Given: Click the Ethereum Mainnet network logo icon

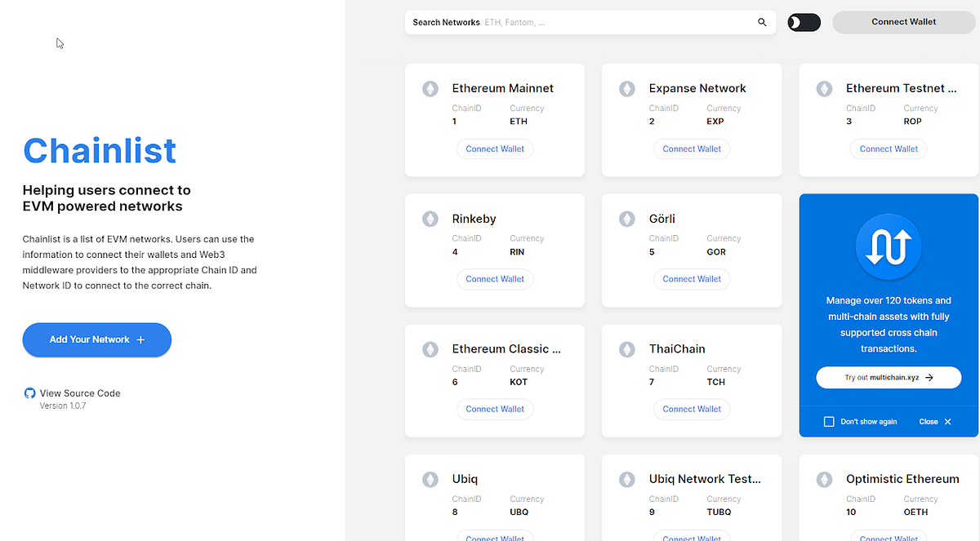Looking at the screenshot, I should [430, 88].
